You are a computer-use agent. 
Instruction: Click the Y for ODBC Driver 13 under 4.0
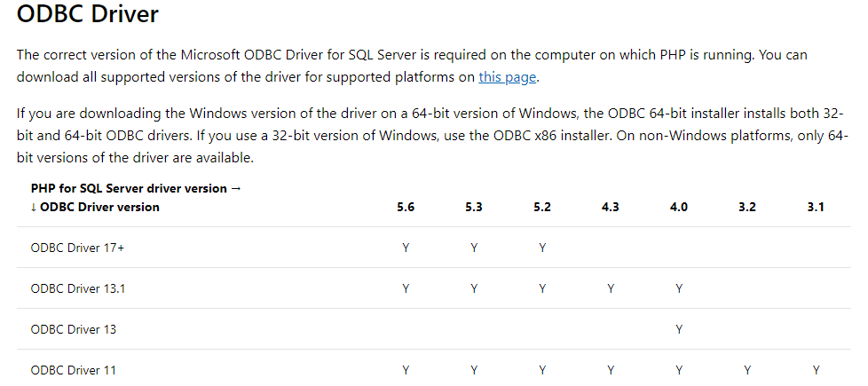pyautogui.click(x=679, y=329)
